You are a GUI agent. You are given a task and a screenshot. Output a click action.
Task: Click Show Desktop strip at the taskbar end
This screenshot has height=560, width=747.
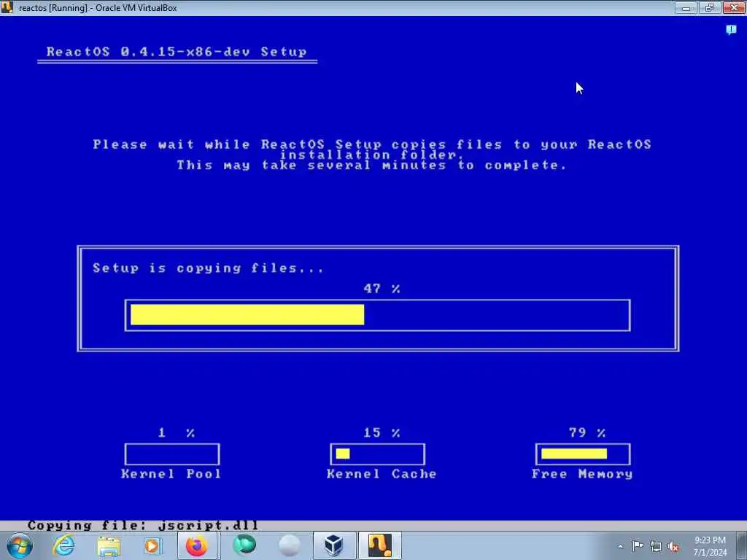coord(742,546)
